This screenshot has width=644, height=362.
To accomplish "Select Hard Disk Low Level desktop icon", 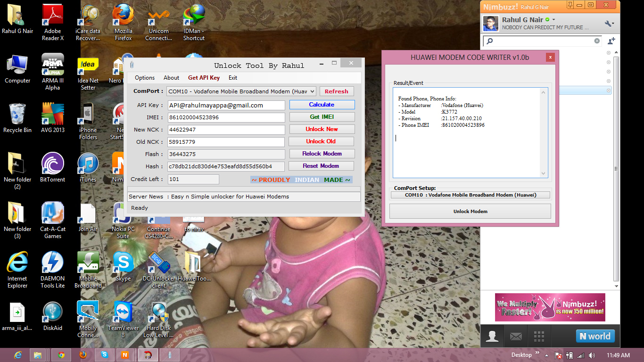I will [158, 319].
